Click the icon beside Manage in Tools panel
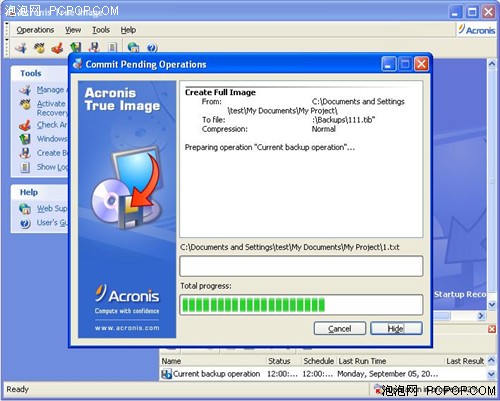This screenshot has height=401, width=500. tap(25, 90)
